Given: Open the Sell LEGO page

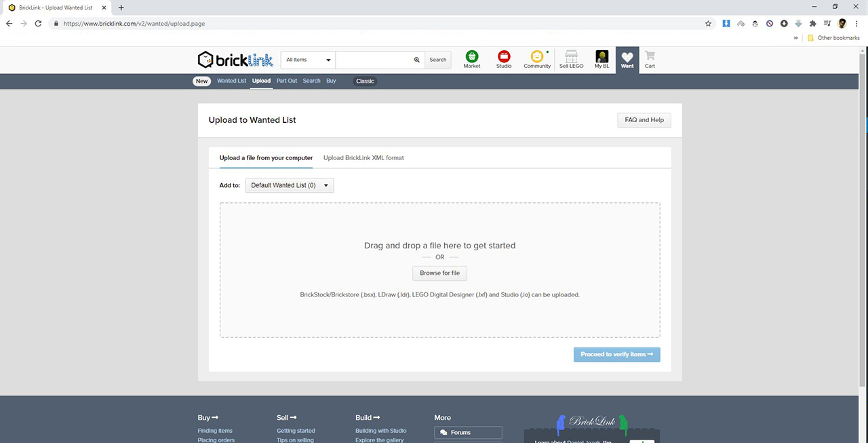Looking at the screenshot, I should 571,60.
